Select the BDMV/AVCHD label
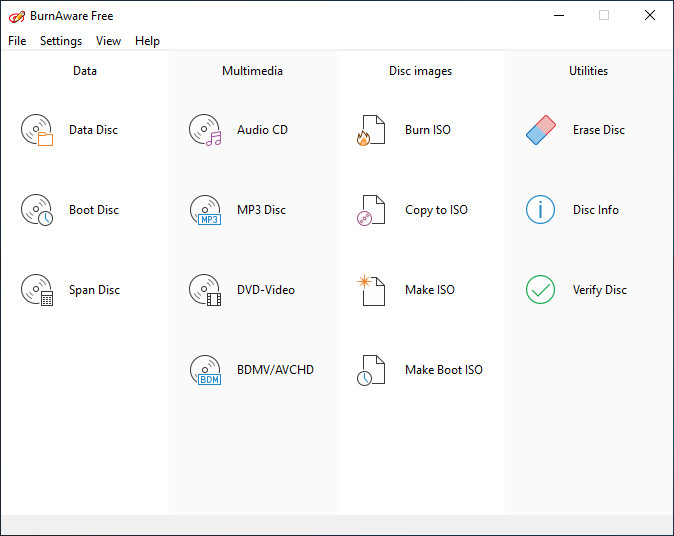This screenshot has height=536, width=674. [275, 370]
